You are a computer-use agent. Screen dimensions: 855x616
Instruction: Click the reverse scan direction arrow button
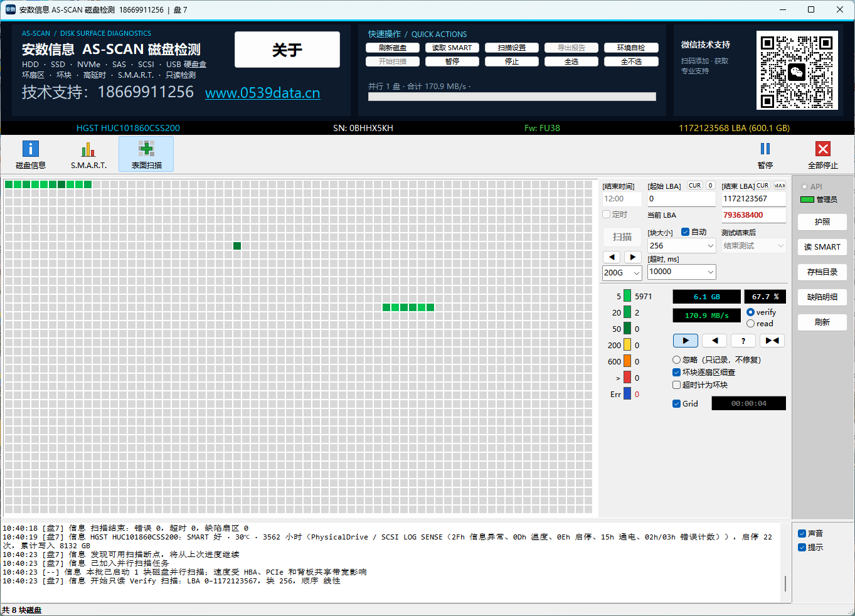coord(714,341)
